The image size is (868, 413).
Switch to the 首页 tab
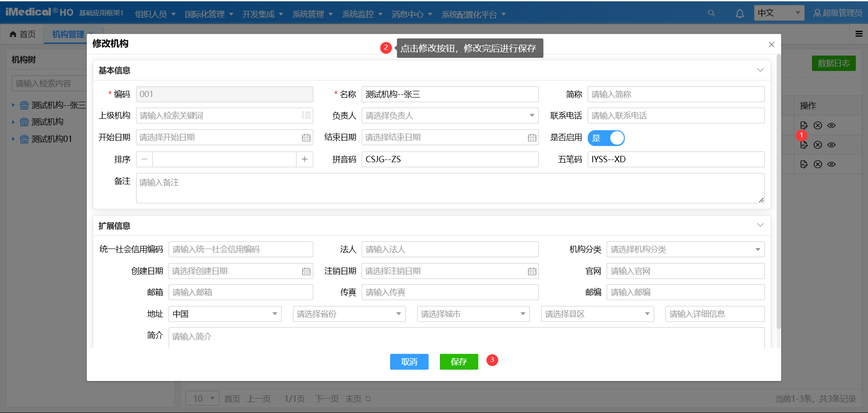[23, 34]
